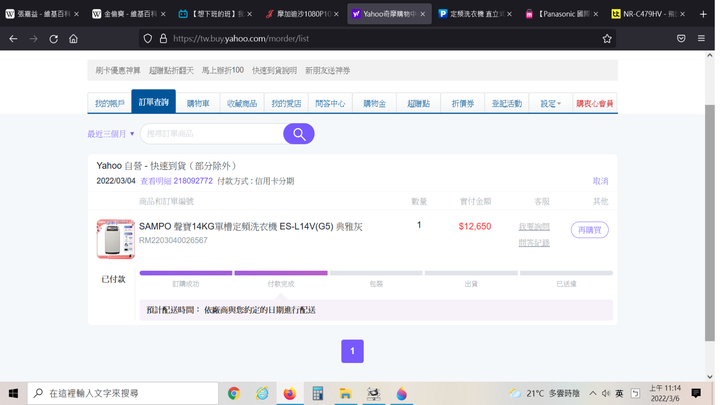Launch Chrome from the taskbar
The image size is (720, 405).
pyautogui.click(x=234, y=394)
